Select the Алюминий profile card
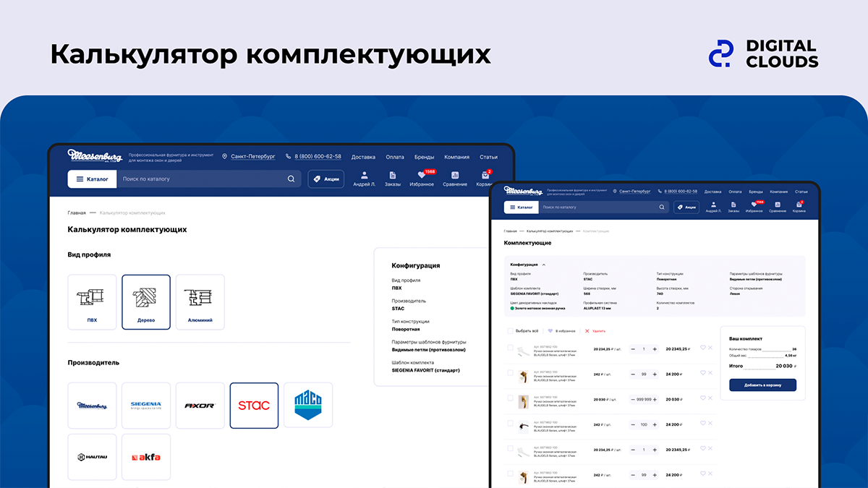 tap(200, 302)
